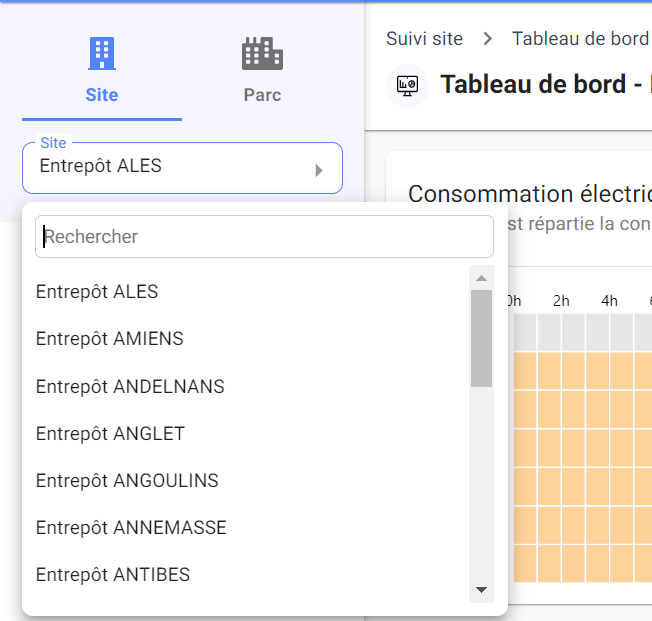Switch to the Site tab
The width and height of the screenshot is (652, 621).
(x=102, y=77)
